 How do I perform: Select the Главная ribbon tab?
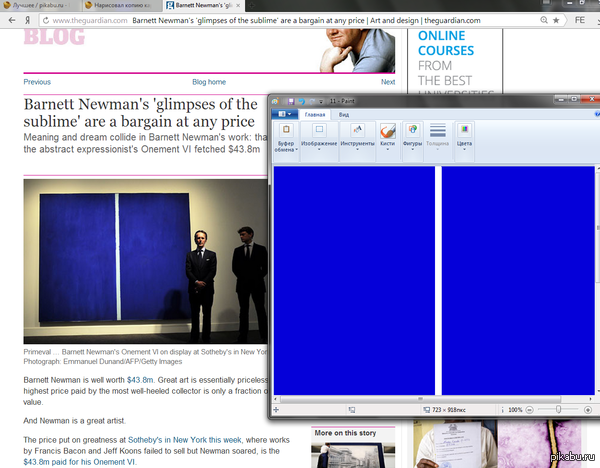tap(315, 115)
